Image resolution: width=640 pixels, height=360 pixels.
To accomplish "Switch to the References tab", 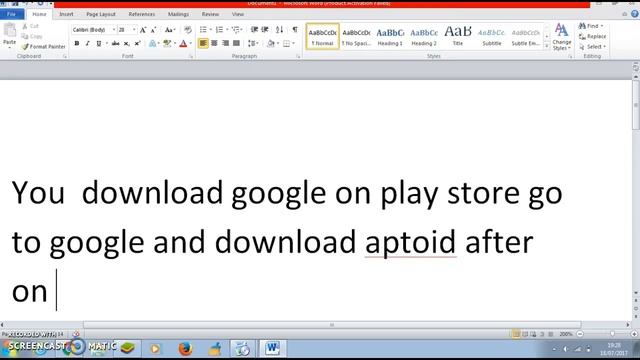I will pyautogui.click(x=142, y=14).
